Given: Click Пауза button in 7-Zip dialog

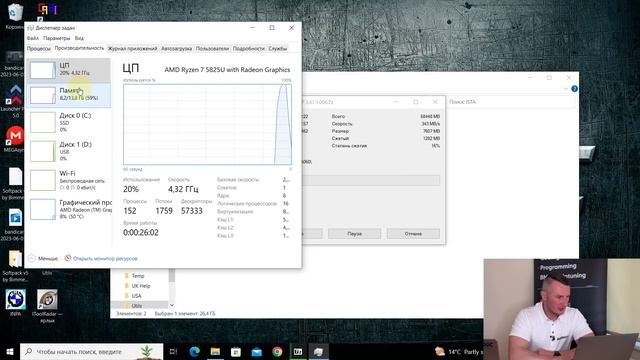Looking at the screenshot, I should click(x=354, y=233).
